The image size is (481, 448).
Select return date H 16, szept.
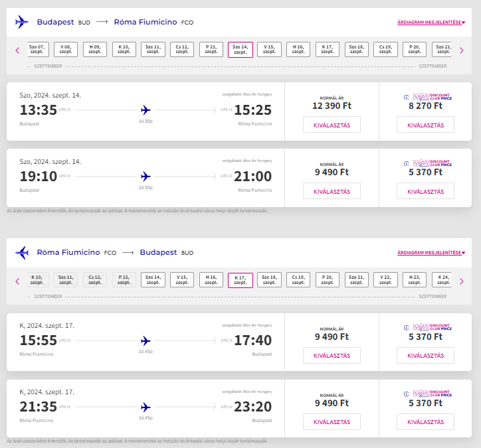211,280
